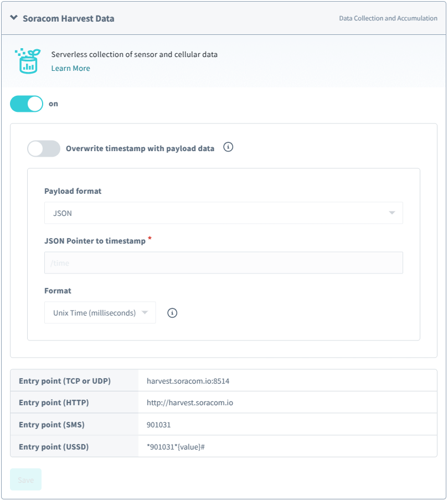The width and height of the screenshot is (448, 501).
Task: Select the Soracom Harvest Data header
Action: click(x=77, y=18)
